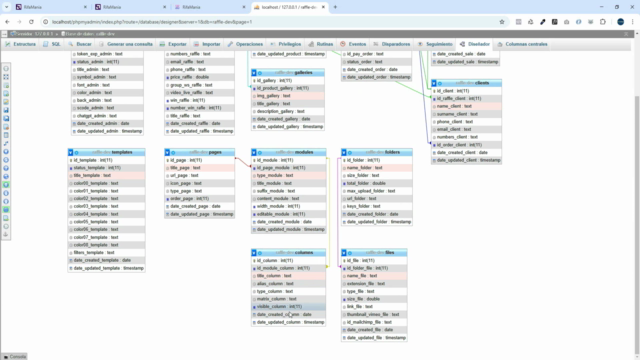
Task: Reload the designer from side menu
Action: point(6,160)
